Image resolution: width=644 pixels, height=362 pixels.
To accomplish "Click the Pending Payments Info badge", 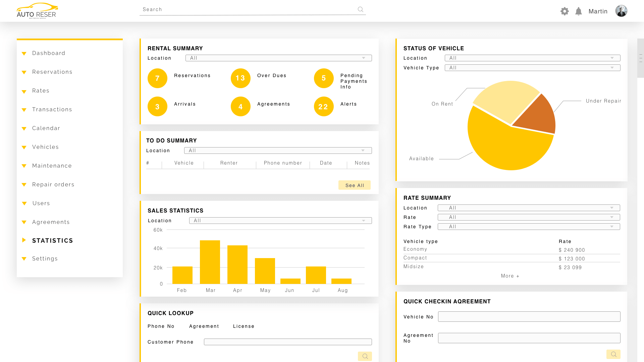I will pyautogui.click(x=323, y=78).
